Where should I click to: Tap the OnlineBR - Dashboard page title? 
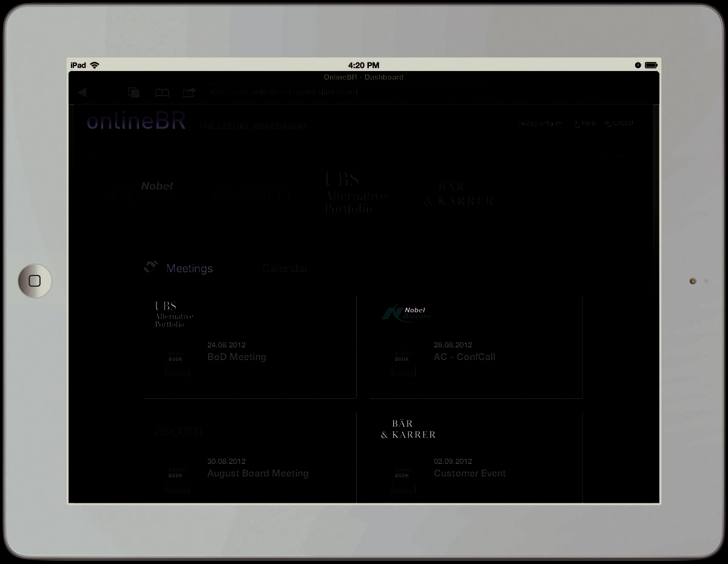point(363,77)
